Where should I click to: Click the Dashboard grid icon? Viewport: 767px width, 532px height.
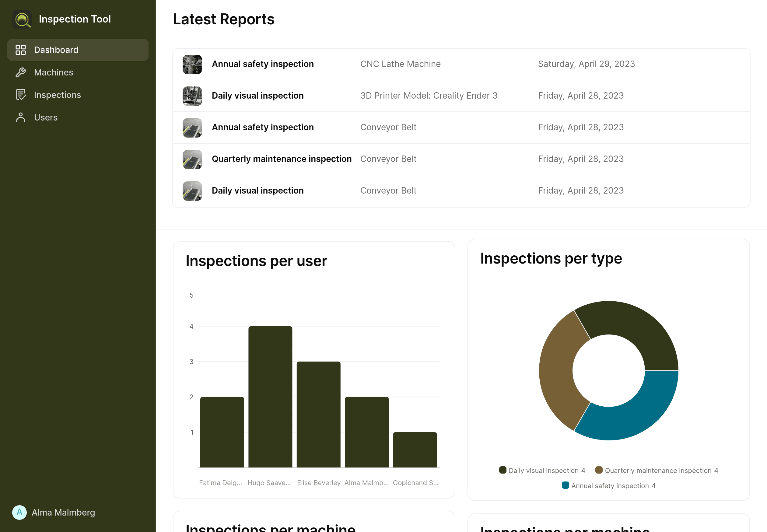click(x=21, y=50)
